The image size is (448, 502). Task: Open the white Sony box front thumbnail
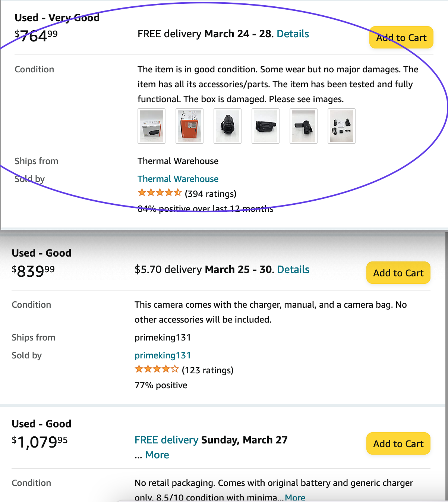pyautogui.click(x=151, y=126)
